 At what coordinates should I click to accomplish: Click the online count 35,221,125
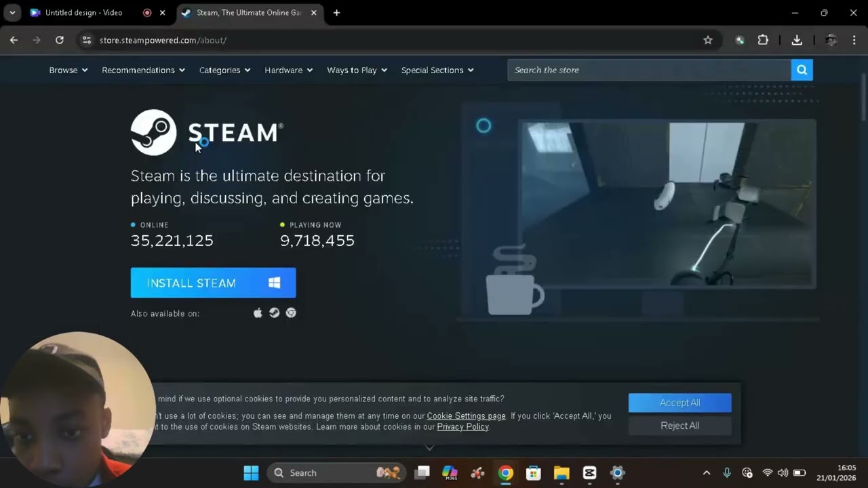pyautogui.click(x=172, y=241)
